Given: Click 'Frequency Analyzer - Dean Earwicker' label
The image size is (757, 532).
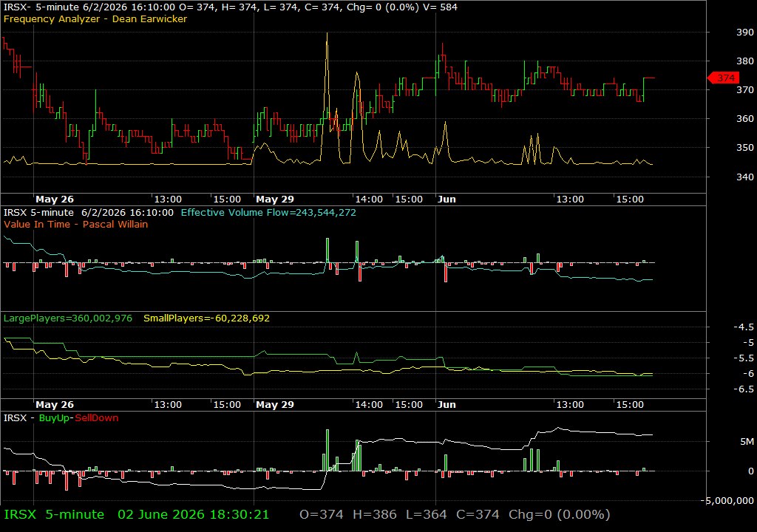Looking at the screenshot, I should [95, 18].
